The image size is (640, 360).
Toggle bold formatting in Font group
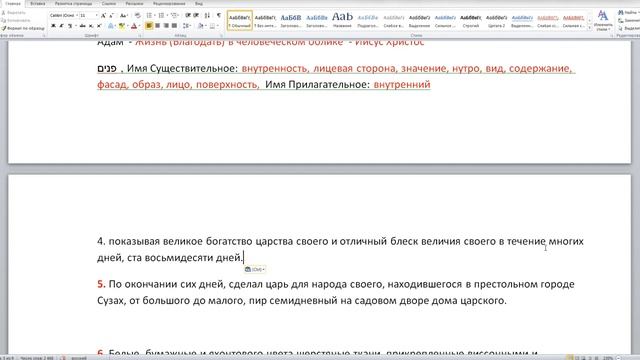pos(53,26)
